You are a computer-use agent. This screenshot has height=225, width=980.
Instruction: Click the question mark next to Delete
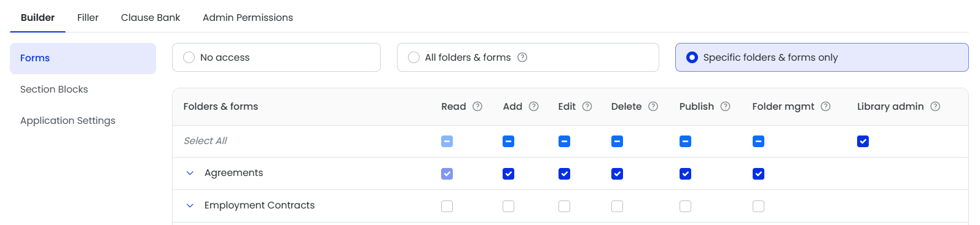(x=653, y=107)
